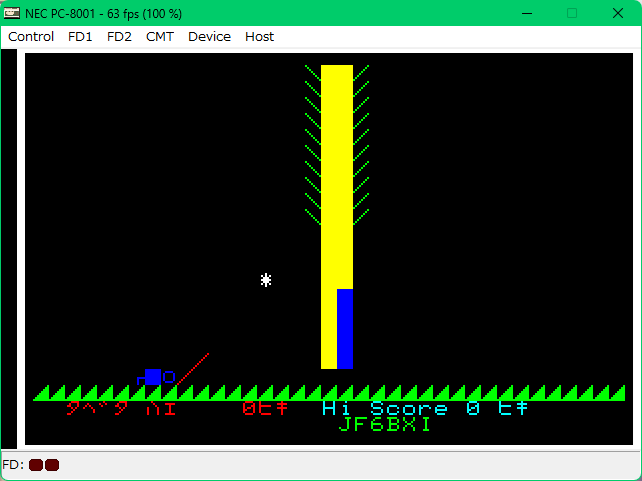Click the 'FD:' label in the status bar
This screenshot has height=481, width=642.
[x=13, y=465]
